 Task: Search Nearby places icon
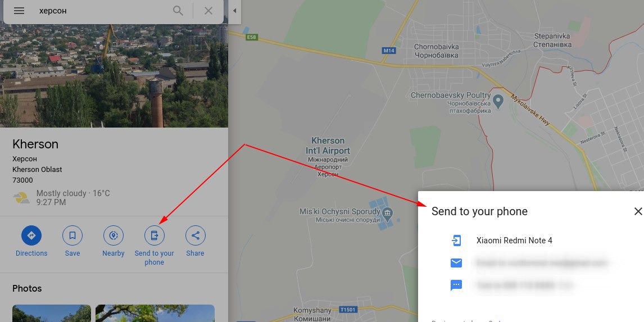click(114, 235)
